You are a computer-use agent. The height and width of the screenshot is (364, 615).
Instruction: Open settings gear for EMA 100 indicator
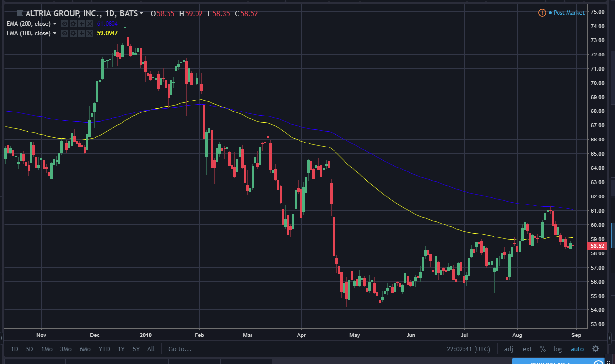(73, 33)
